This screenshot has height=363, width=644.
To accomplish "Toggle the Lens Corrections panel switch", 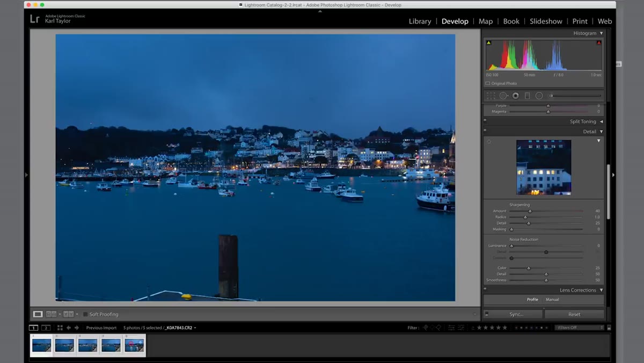I will tap(485, 289).
